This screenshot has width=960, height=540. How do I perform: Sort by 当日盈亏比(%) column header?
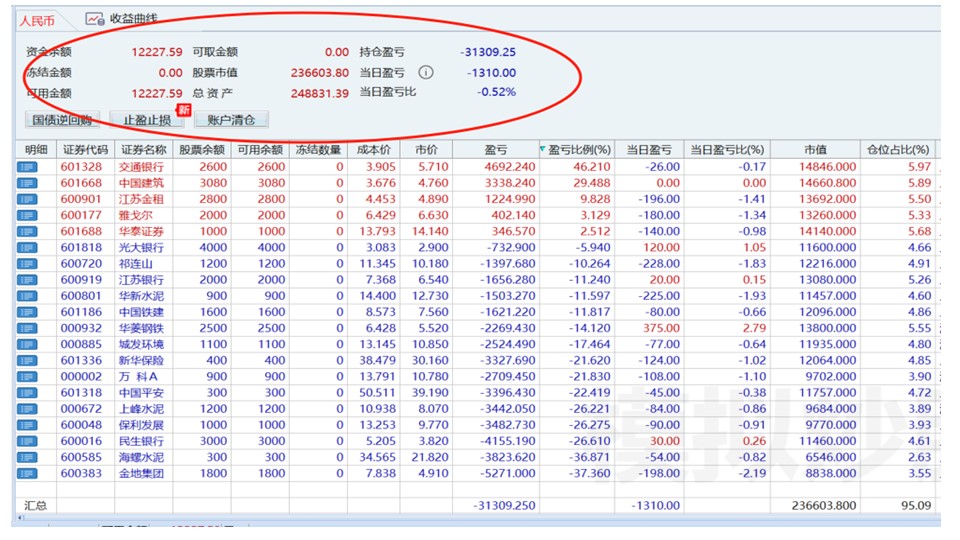(x=727, y=149)
